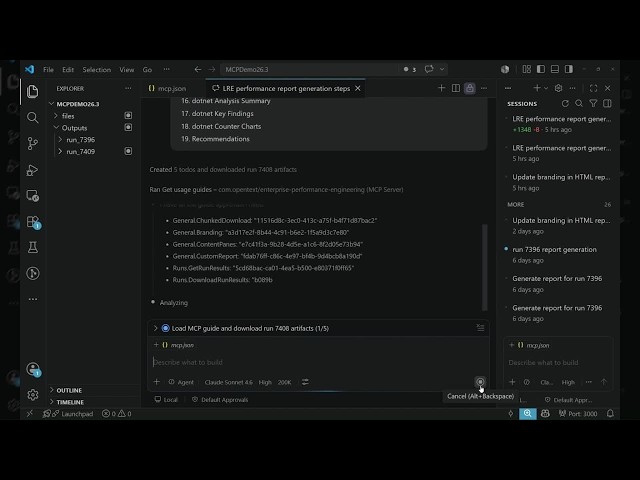This screenshot has height=480, width=640.
Task: Open errors and warnings in status bar
Action: tap(116, 413)
